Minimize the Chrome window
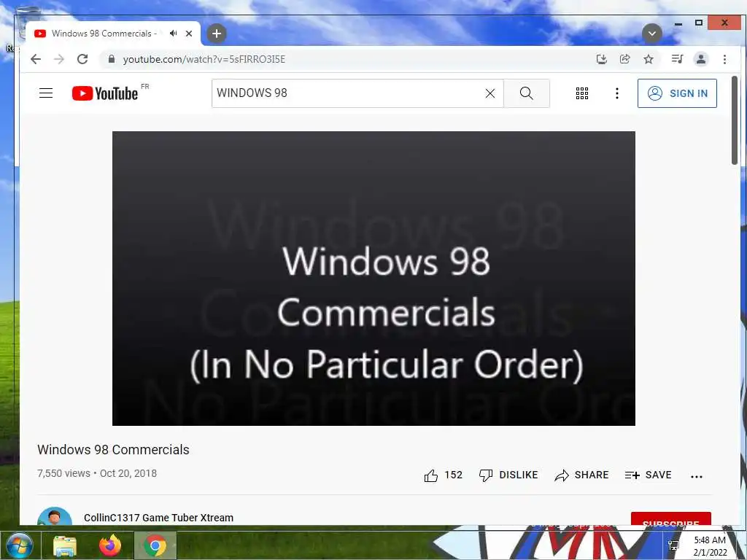Screen dimensions: 747x560 coord(678,23)
